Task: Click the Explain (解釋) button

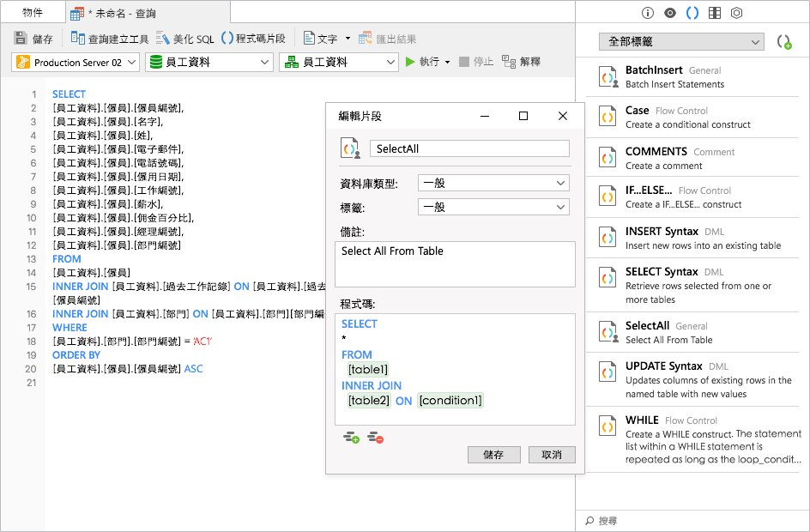Action: [521, 62]
